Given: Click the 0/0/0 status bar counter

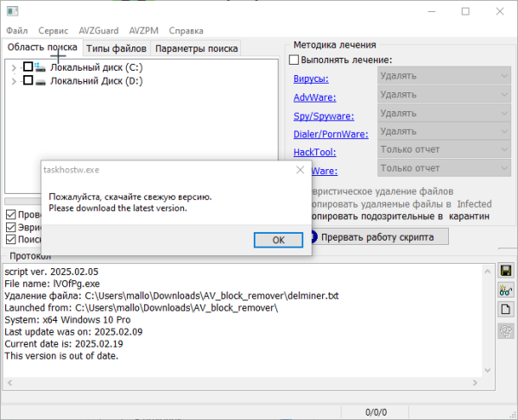Looking at the screenshot, I should tap(376, 412).
